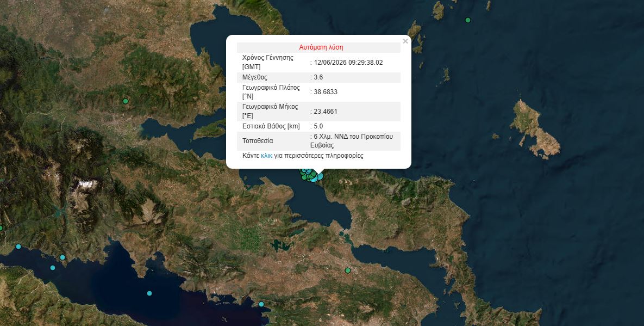Select the green marker in the sea at top right

click(x=467, y=20)
